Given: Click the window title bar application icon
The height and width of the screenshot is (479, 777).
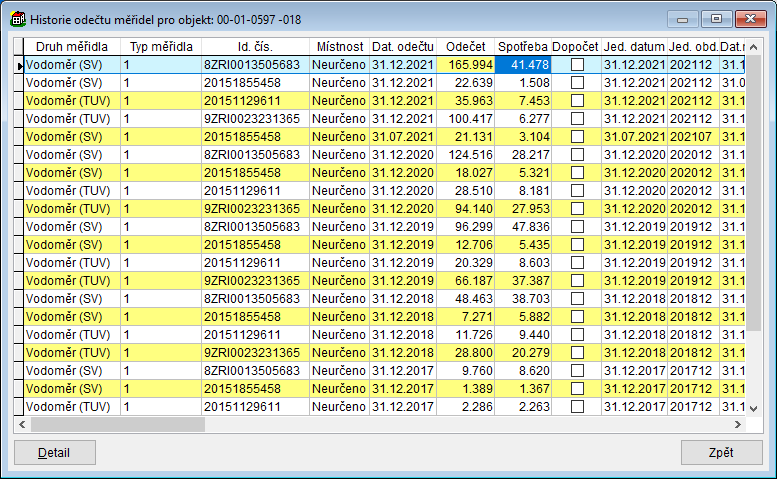Looking at the screenshot, I should pyautogui.click(x=17, y=17).
